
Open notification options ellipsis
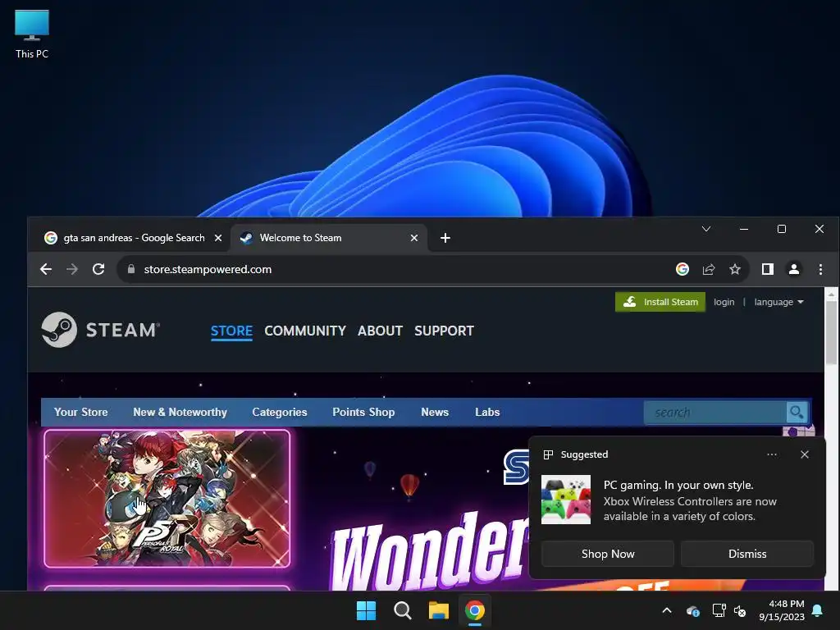pos(771,454)
